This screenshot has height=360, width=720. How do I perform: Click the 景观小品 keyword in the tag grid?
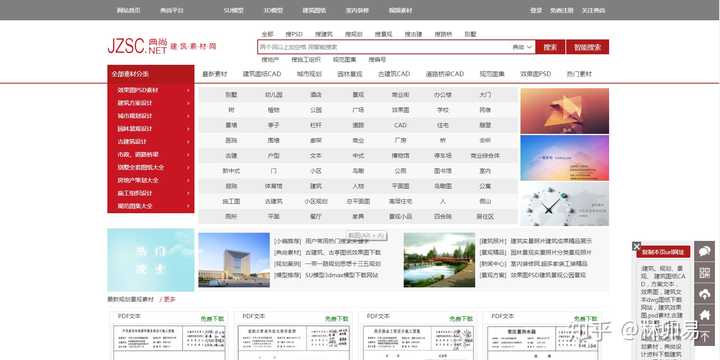[x=400, y=216]
